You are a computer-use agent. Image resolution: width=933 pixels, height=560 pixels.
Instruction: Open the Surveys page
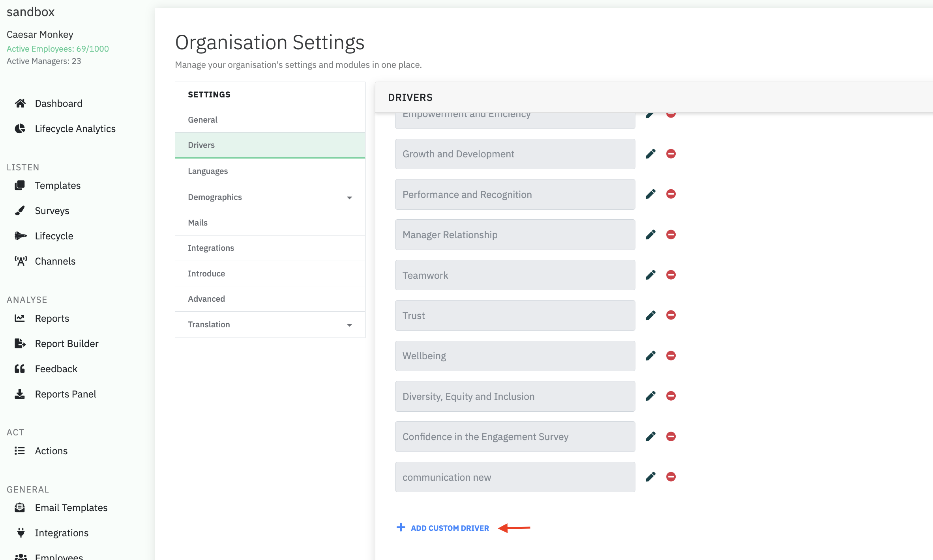pyautogui.click(x=52, y=211)
